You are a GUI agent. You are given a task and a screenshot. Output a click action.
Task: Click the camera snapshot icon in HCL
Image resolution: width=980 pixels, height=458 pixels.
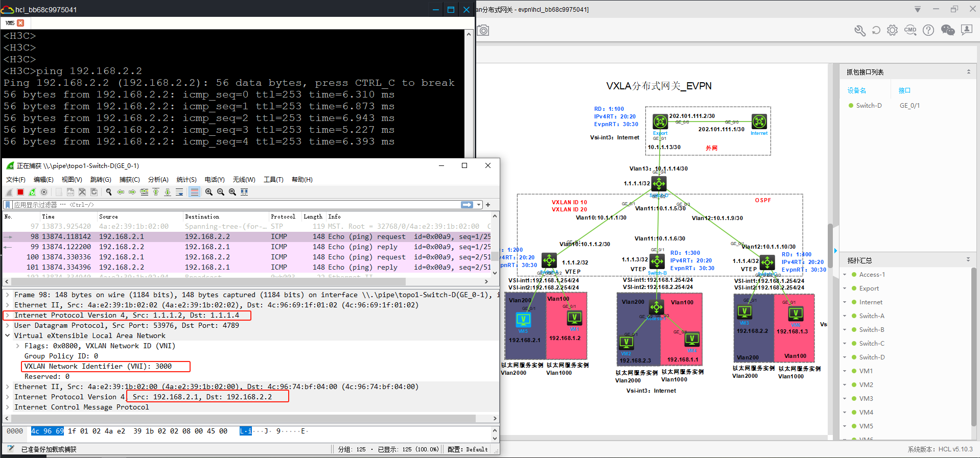click(483, 31)
